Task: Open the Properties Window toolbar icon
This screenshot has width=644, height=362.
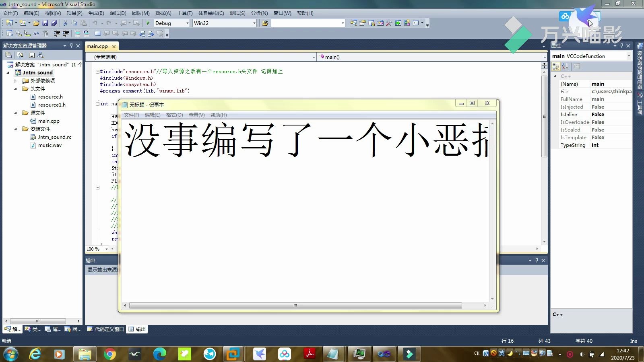Action: click(362, 23)
